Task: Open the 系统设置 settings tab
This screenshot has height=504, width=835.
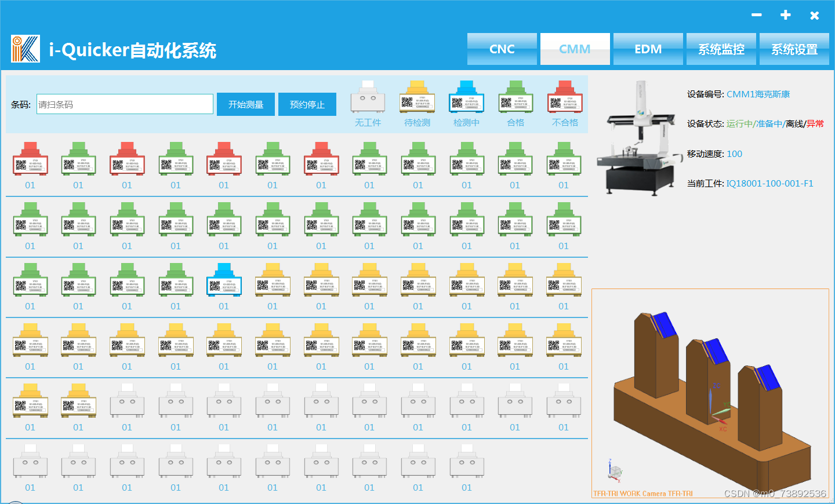Action: (x=794, y=49)
